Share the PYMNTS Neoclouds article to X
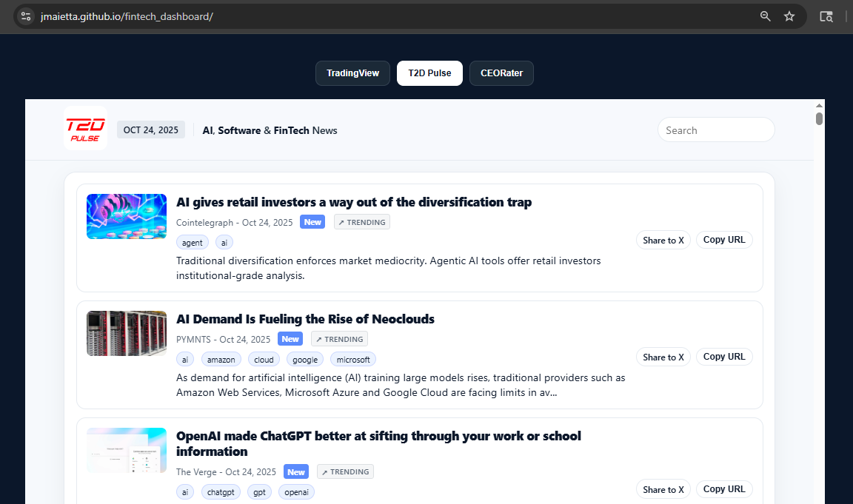The width and height of the screenshot is (853, 504). (663, 357)
